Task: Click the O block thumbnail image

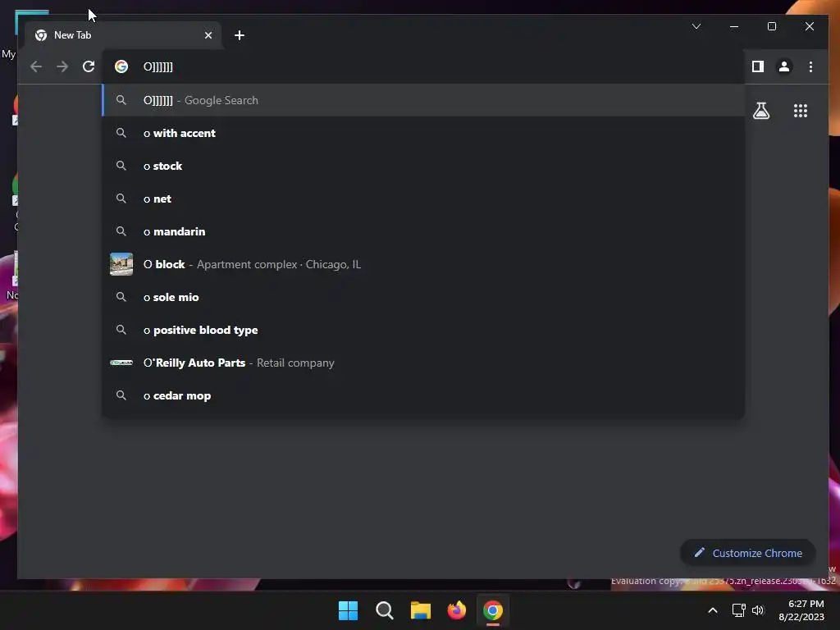Action: [121, 264]
